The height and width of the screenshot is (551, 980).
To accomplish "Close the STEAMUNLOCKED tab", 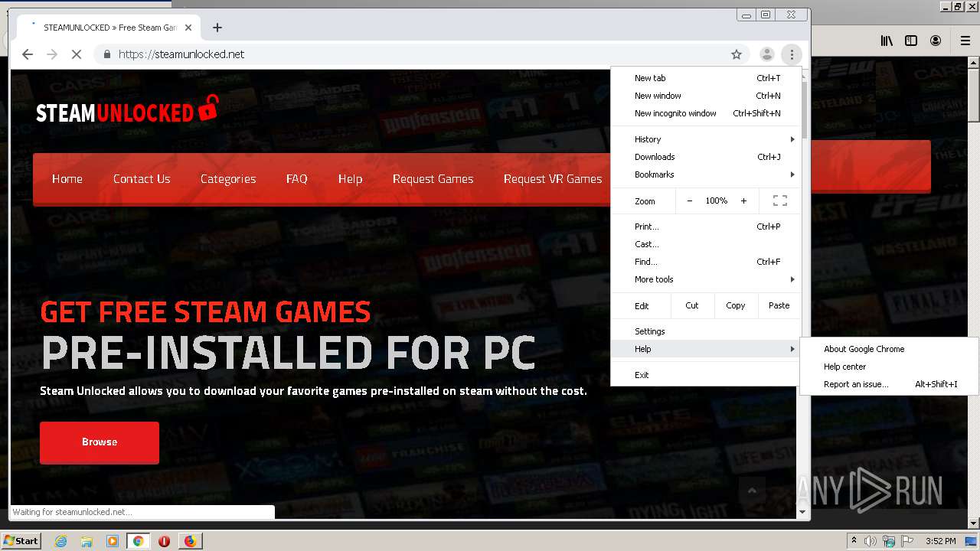I will [x=188, y=28].
